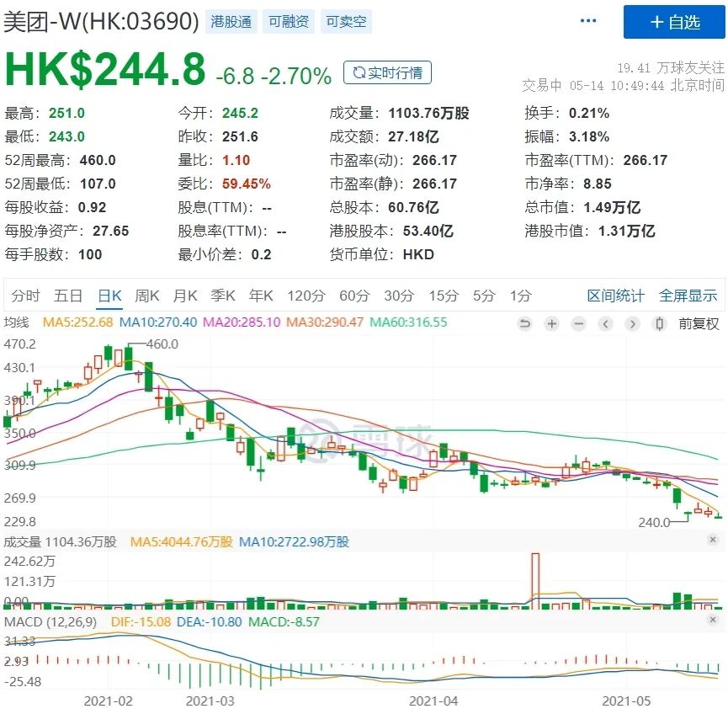Click the undo/reset chart icon
The image size is (728, 714).
coord(524,323)
